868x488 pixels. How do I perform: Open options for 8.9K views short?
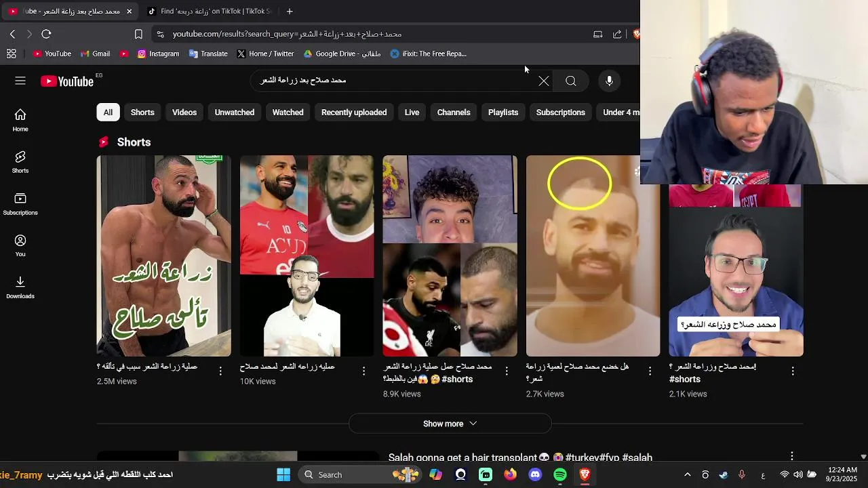tap(507, 371)
